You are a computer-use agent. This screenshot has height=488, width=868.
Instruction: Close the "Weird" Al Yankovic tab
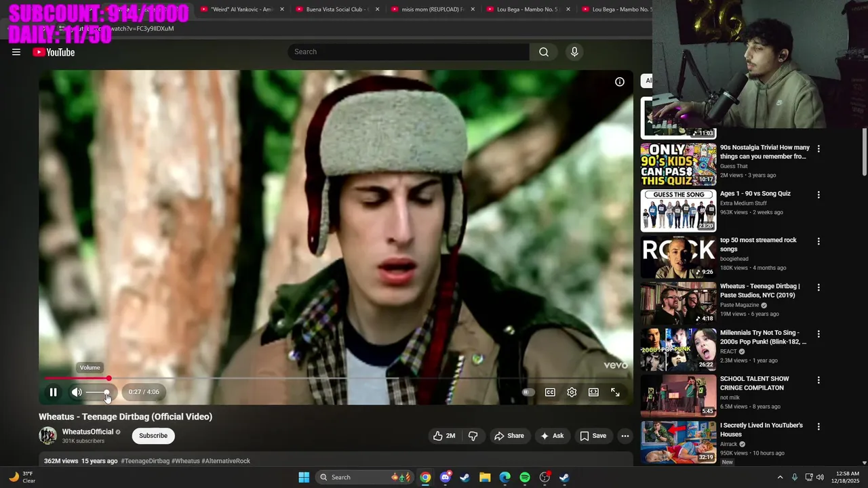(x=282, y=9)
